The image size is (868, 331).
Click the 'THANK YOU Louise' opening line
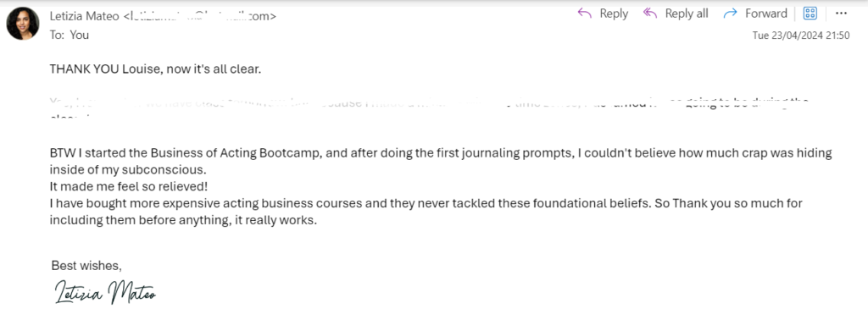pyautogui.click(x=155, y=69)
